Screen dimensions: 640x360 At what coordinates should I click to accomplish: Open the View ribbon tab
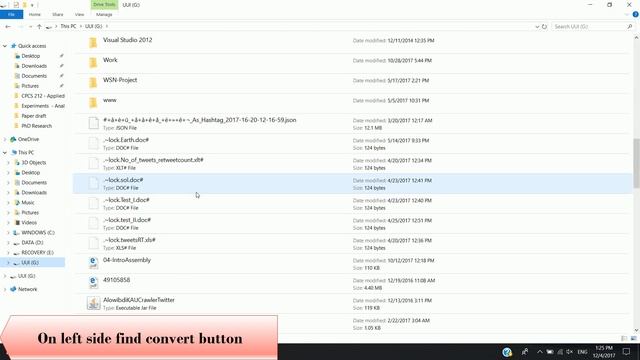click(x=79, y=14)
